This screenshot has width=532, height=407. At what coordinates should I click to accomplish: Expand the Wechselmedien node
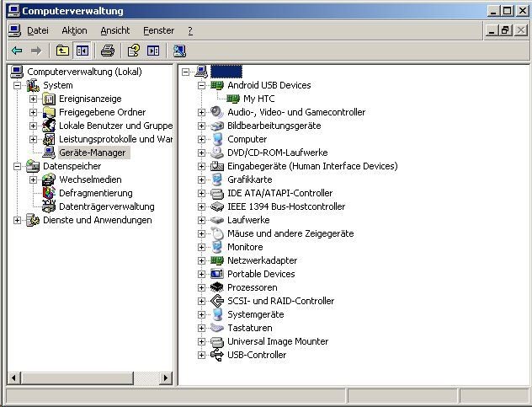pyautogui.click(x=33, y=179)
